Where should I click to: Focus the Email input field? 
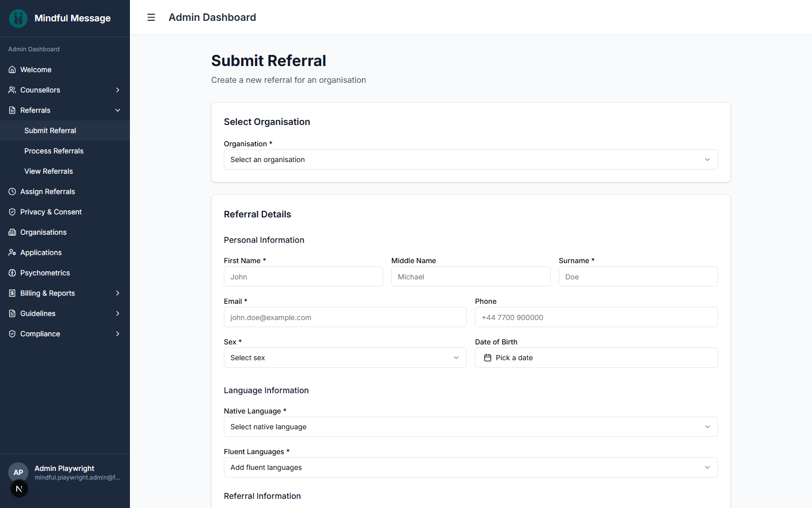click(x=345, y=317)
